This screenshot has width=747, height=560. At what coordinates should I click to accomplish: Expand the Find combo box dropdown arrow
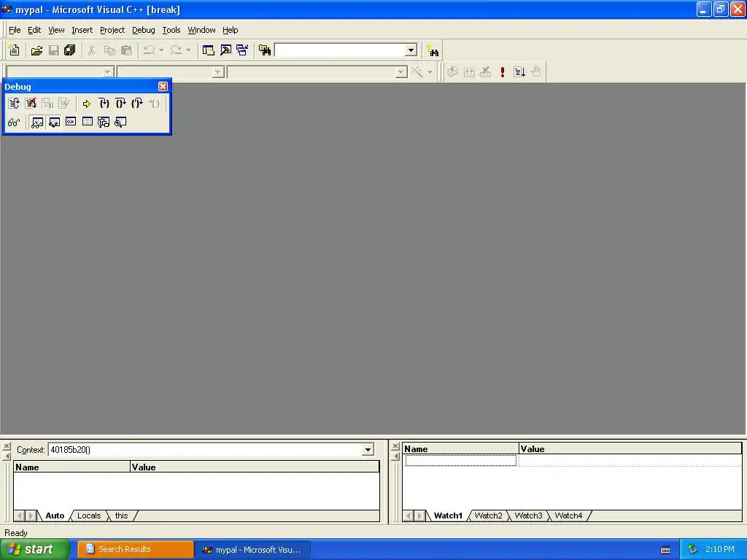point(411,50)
